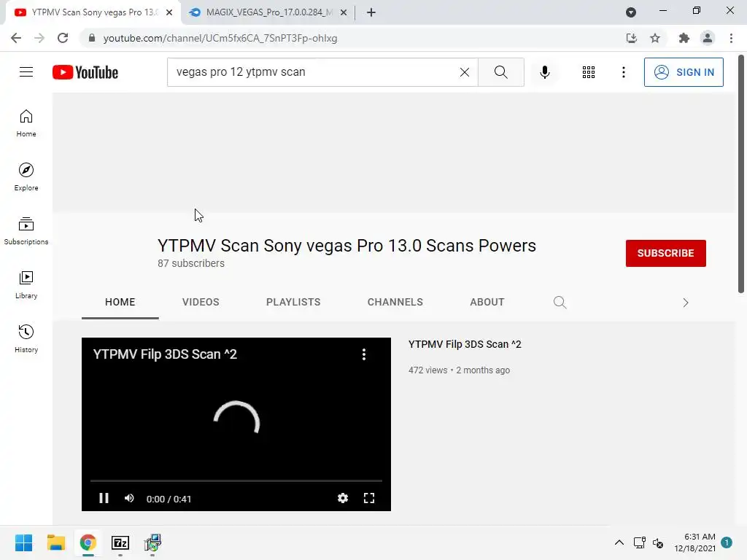Open History in the sidebar
The height and width of the screenshot is (560, 747).
pos(26,338)
